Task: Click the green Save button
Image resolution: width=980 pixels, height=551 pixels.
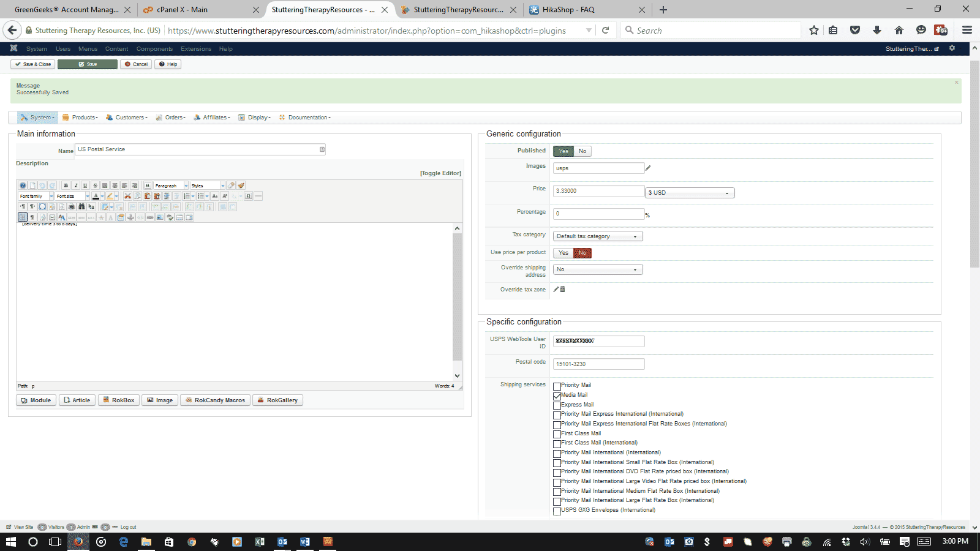Action: 88,64
